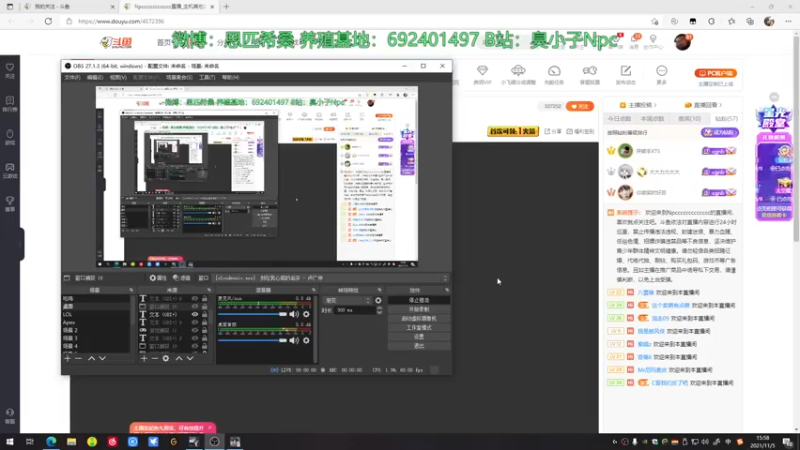800x450 pixels.
Task: Switch to the 钻粉(57) tab
Action: click(x=726, y=119)
